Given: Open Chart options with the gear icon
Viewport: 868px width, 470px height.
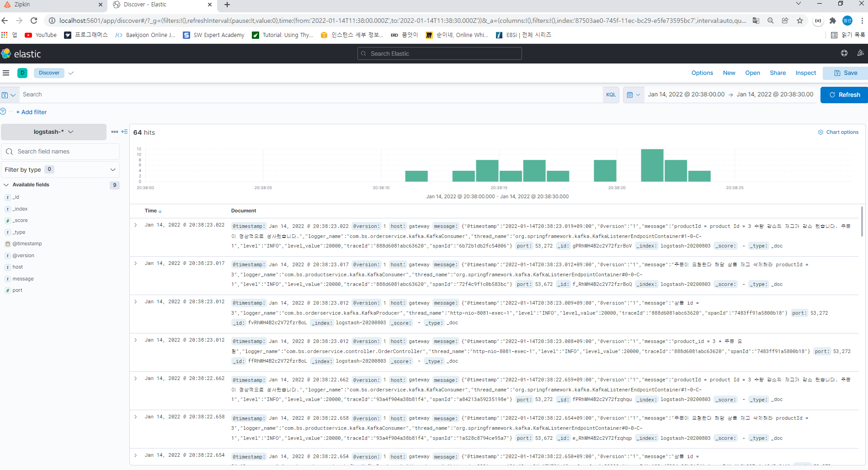Looking at the screenshot, I should point(820,132).
